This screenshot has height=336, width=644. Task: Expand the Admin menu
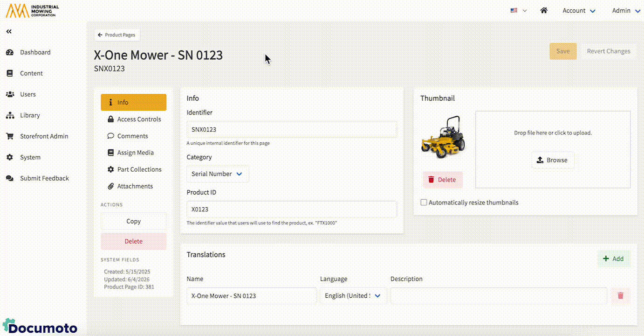626,10
